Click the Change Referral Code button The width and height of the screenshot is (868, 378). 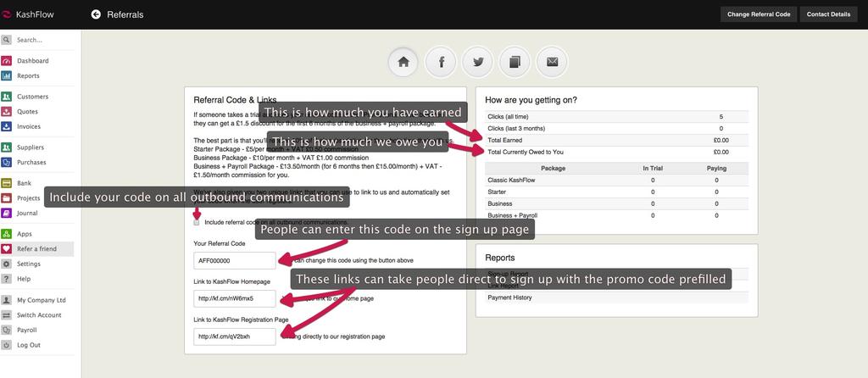(759, 14)
